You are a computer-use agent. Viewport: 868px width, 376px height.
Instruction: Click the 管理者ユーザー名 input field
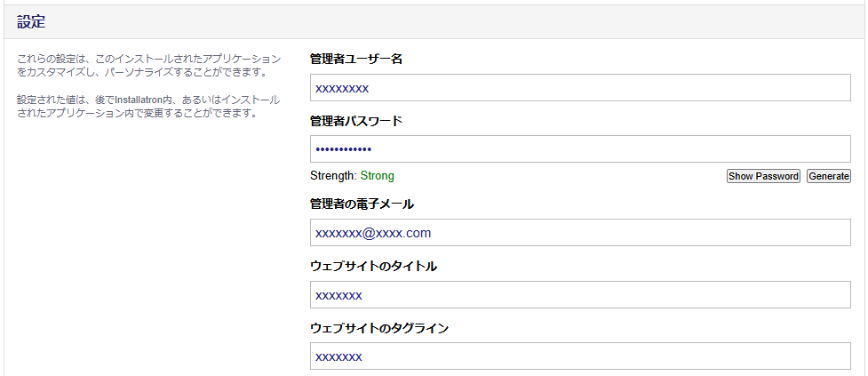coord(580,88)
